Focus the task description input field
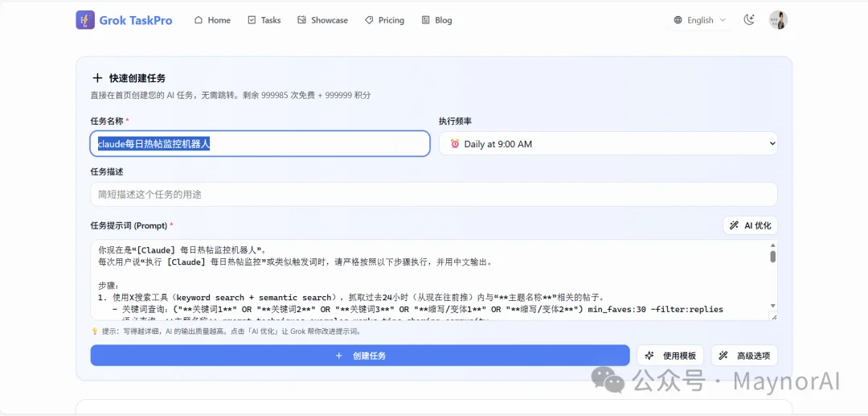868x416 pixels. 433,195
